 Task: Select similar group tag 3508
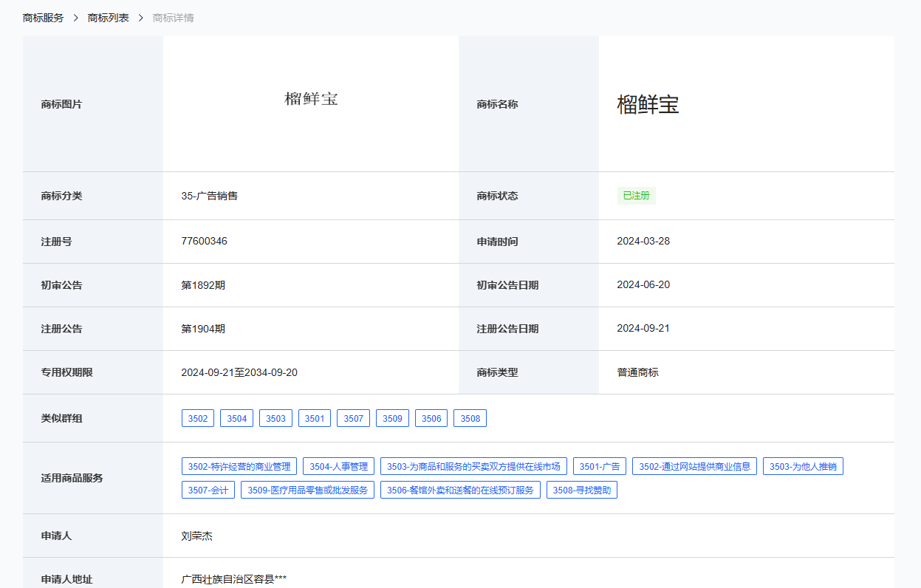point(470,419)
